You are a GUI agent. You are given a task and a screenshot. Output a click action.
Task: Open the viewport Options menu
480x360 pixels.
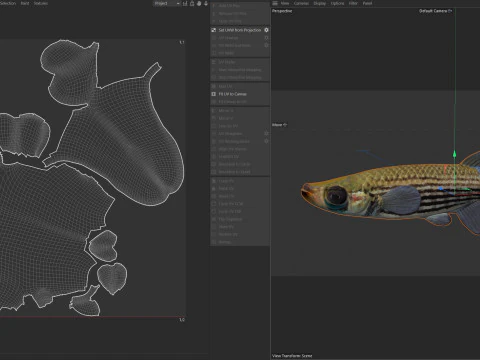[x=337, y=3]
